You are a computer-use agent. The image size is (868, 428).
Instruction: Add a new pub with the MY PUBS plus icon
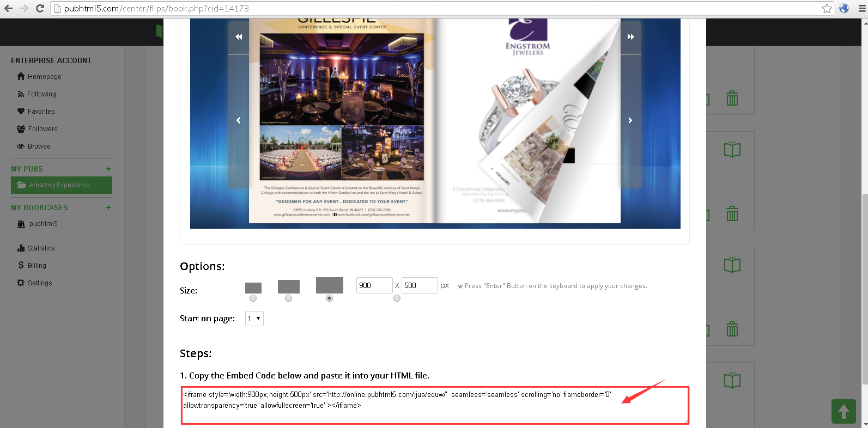click(108, 169)
